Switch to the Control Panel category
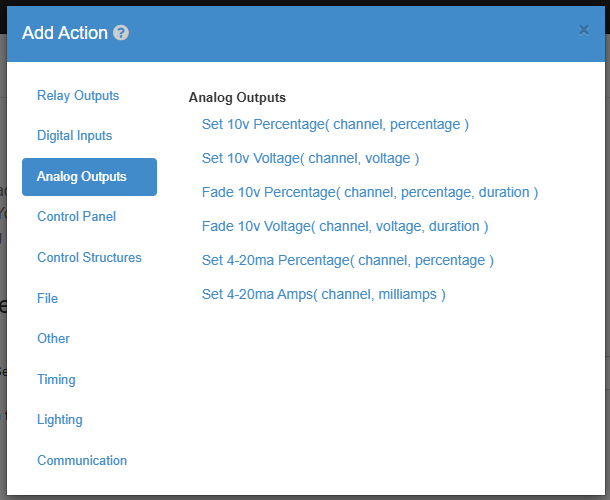The height and width of the screenshot is (500, 610). [x=76, y=217]
